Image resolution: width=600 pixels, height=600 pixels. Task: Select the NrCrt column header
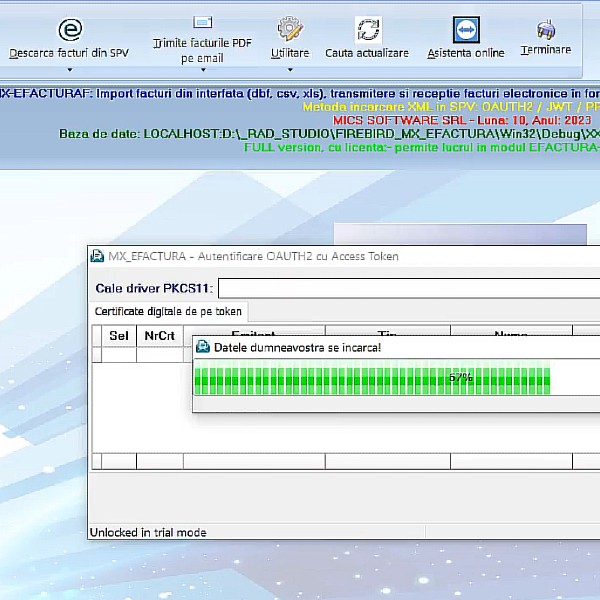160,336
